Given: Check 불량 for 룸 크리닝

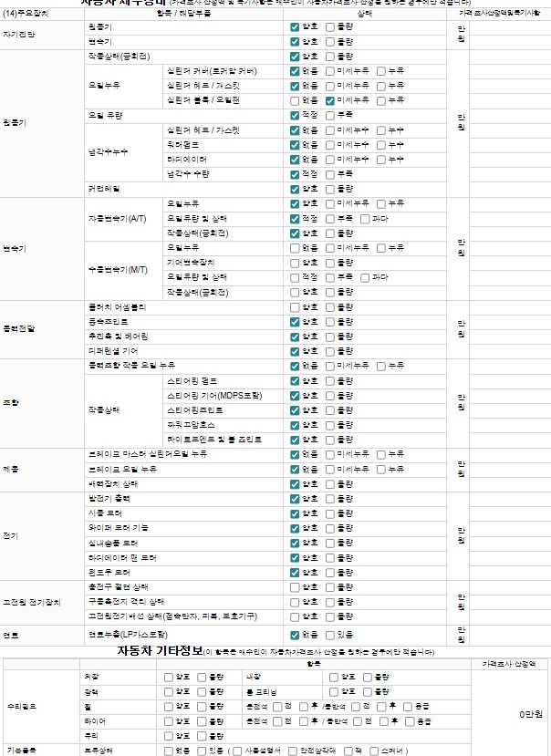Looking at the screenshot, I should (368, 692).
